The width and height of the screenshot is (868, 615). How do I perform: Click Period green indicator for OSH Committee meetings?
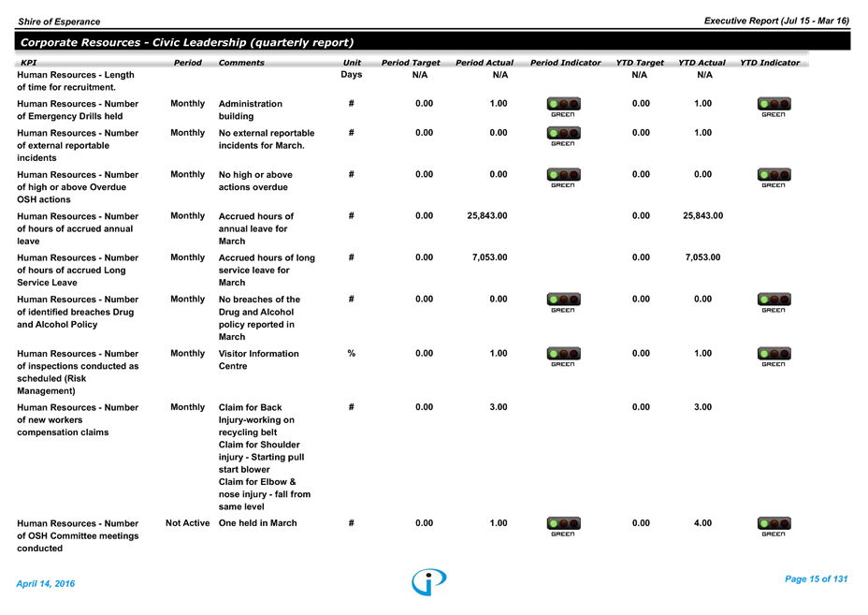pyautogui.click(x=563, y=526)
